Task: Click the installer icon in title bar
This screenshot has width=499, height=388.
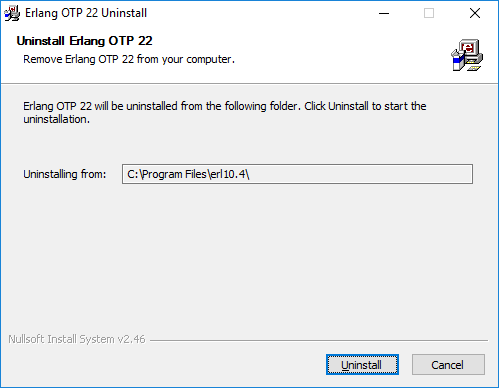Action: [12, 13]
